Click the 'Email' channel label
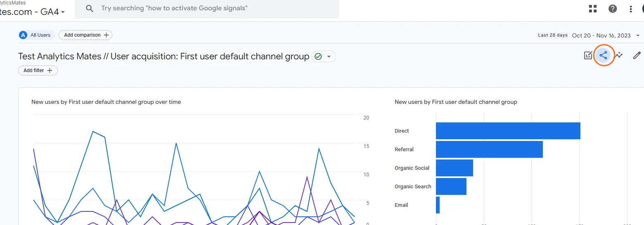The height and width of the screenshot is (225, 644). coord(401,205)
